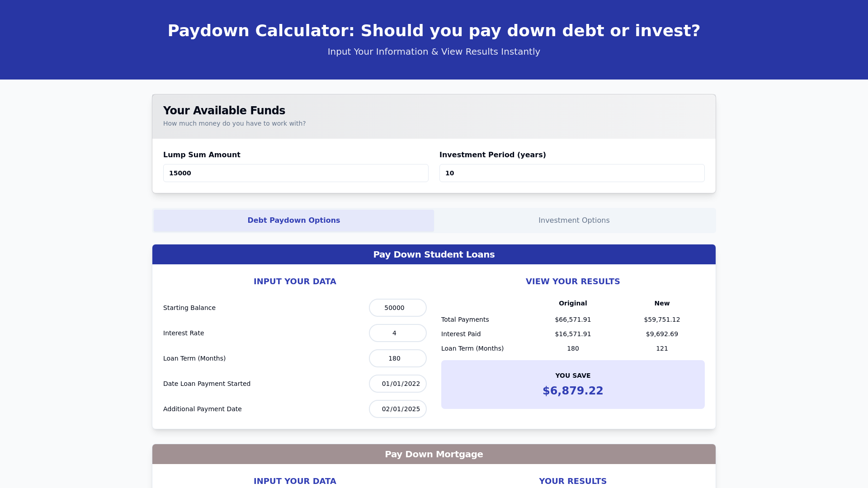Click the New column header

click(661, 303)
